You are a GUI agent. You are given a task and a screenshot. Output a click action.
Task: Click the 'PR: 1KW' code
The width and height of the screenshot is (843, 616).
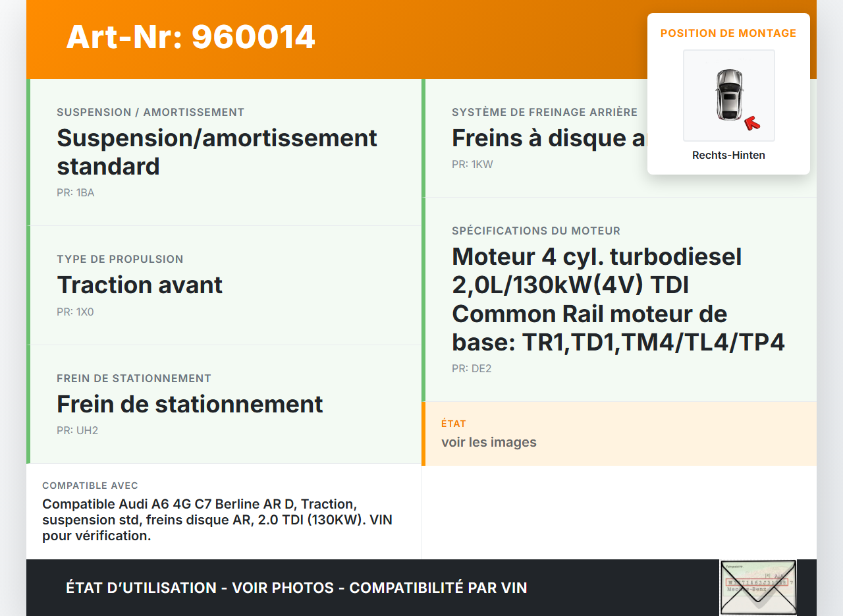tap(472, 165)
